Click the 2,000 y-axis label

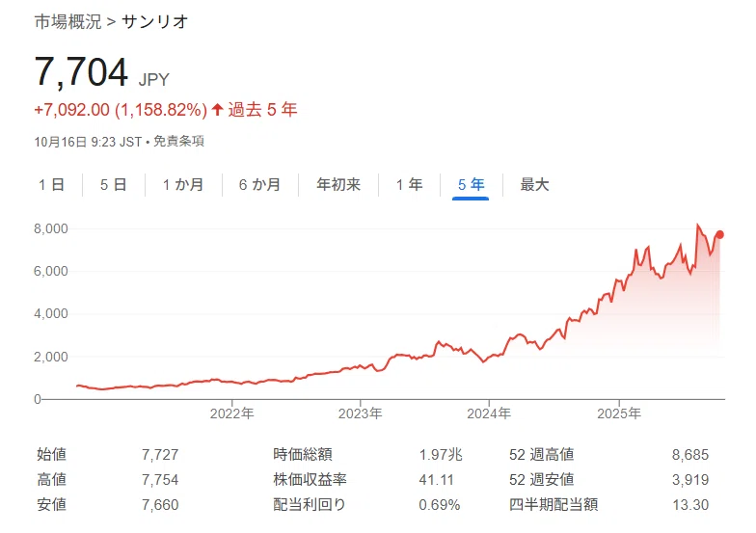coord(50,357)
